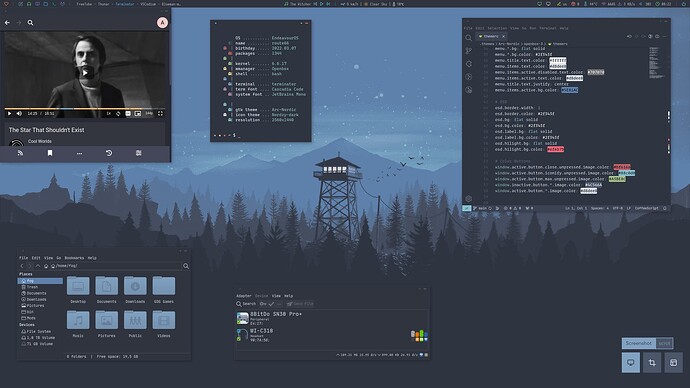This screenshot has height=388, width=690.
Task: Mute the FreeTube video volume
Action: click(19, 113)
